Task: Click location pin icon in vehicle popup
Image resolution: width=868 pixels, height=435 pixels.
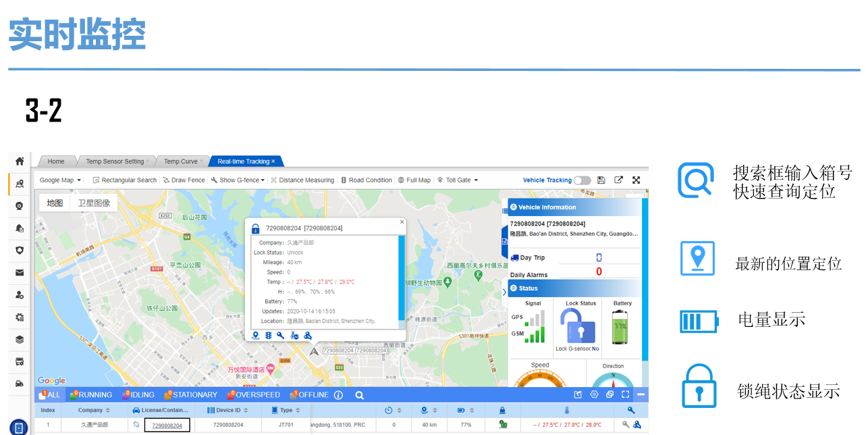Action: point(256,336)
